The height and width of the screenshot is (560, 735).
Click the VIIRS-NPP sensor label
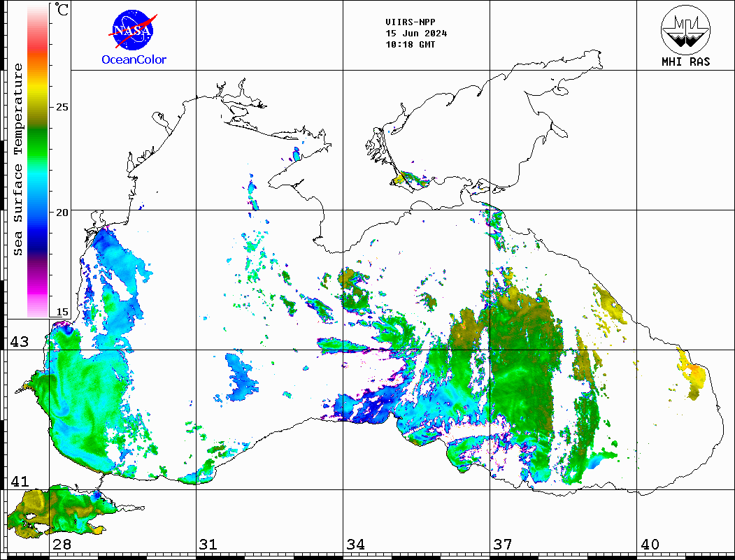coord(410,22)
